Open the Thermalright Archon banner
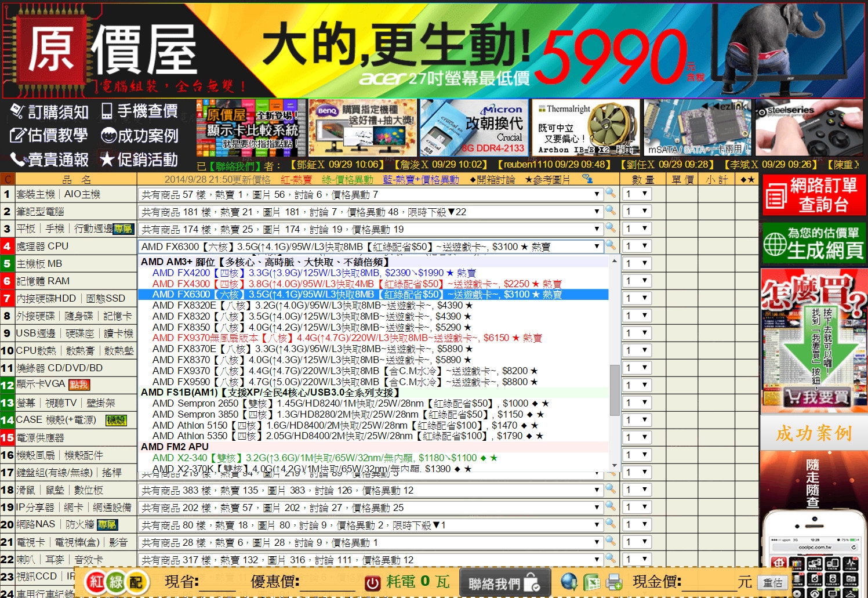868x598 pixels. click(586, 128)
